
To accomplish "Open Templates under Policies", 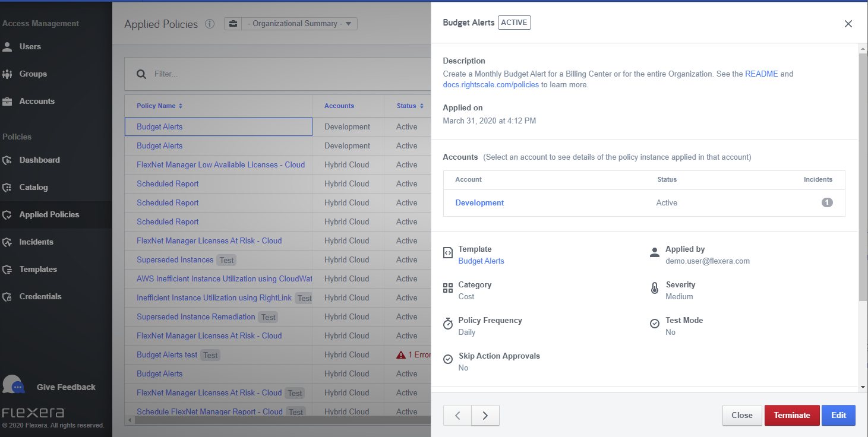I will coord(38,269).
